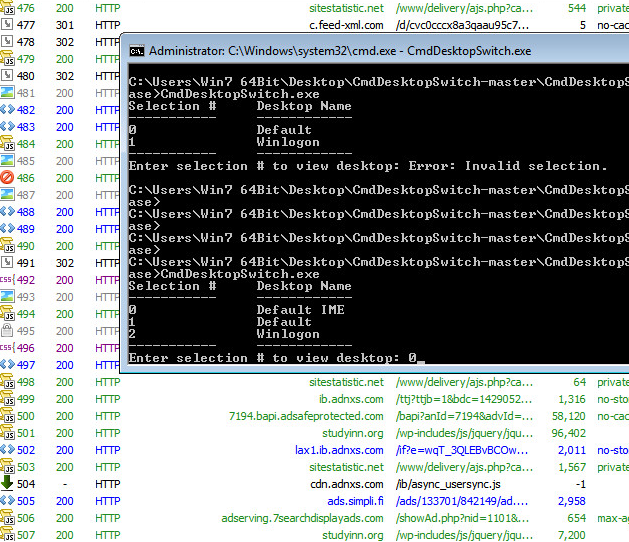Click the redirect icon of session 477

tap(6, 25)
